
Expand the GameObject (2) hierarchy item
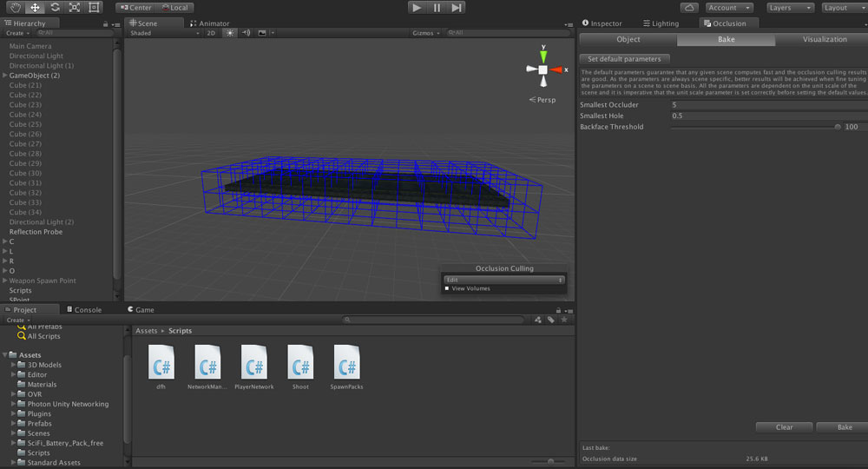point(5,76)
